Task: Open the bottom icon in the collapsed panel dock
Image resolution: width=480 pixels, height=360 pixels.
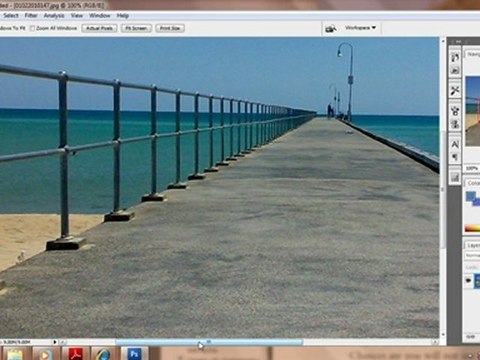Action: point(455,178)
